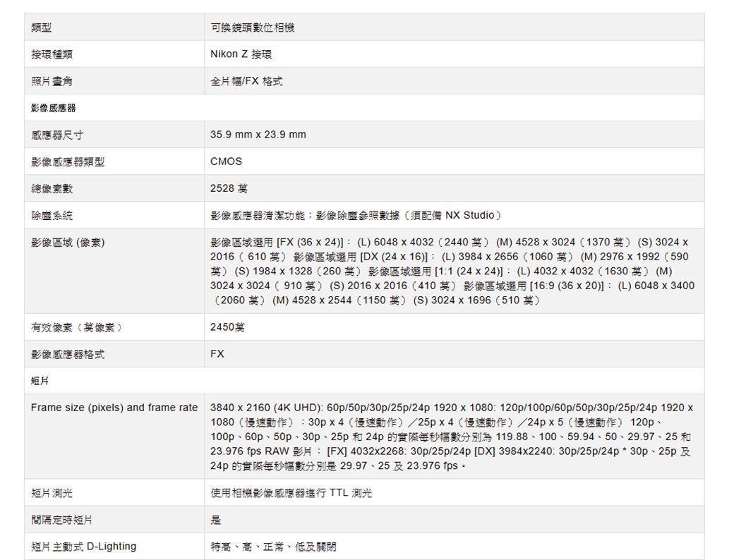Select the 3840 x 2160 (4K UHD) text
This screenshot has width=734, height=560.
(265, 408)
